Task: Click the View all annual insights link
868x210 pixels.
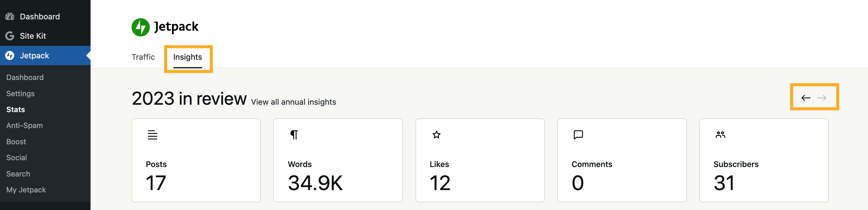Action: (293, 102)
